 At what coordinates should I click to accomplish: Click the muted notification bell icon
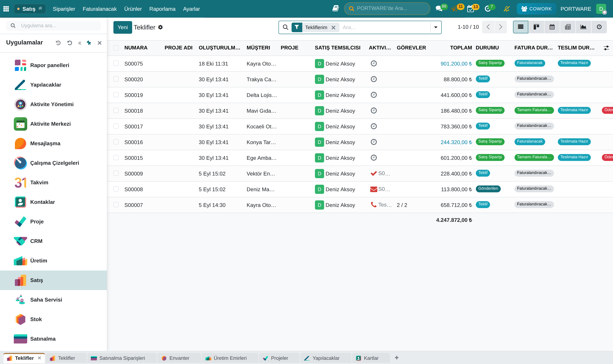pyautogui.click(x=506, y=9)
